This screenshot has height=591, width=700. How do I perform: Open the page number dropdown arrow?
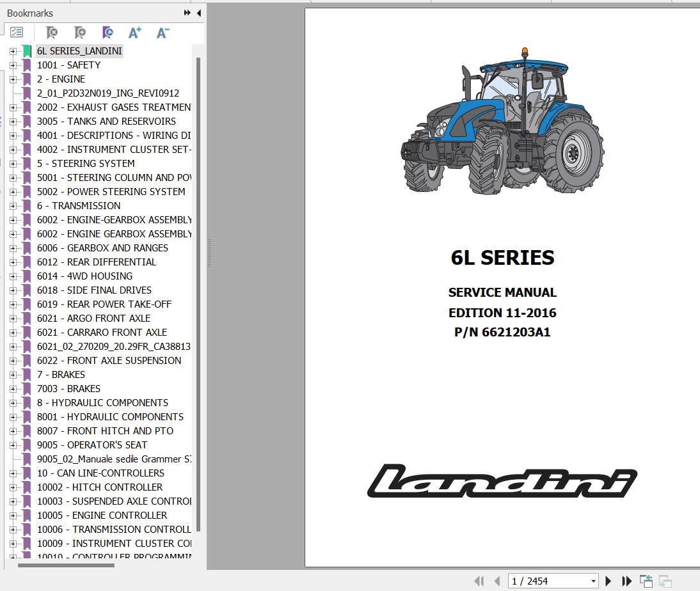[593, 581]
